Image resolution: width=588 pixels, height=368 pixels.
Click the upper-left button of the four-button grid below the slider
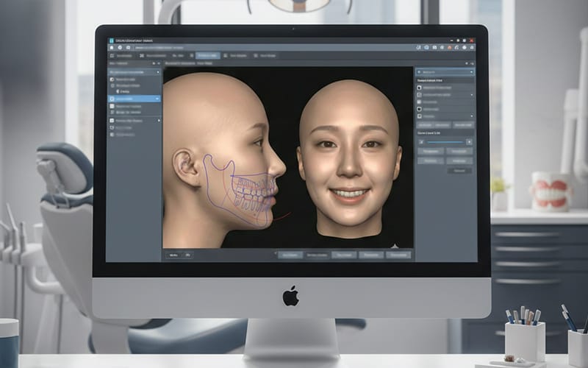click(431, 152)
